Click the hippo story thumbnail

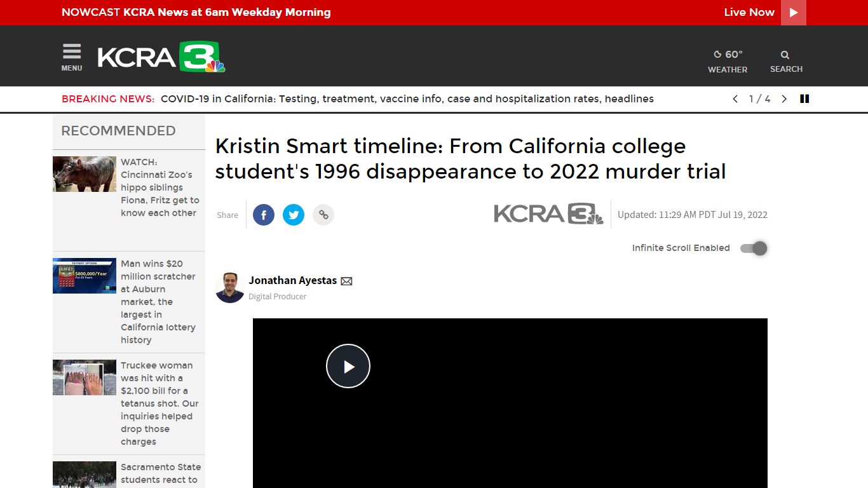[85, 174]
